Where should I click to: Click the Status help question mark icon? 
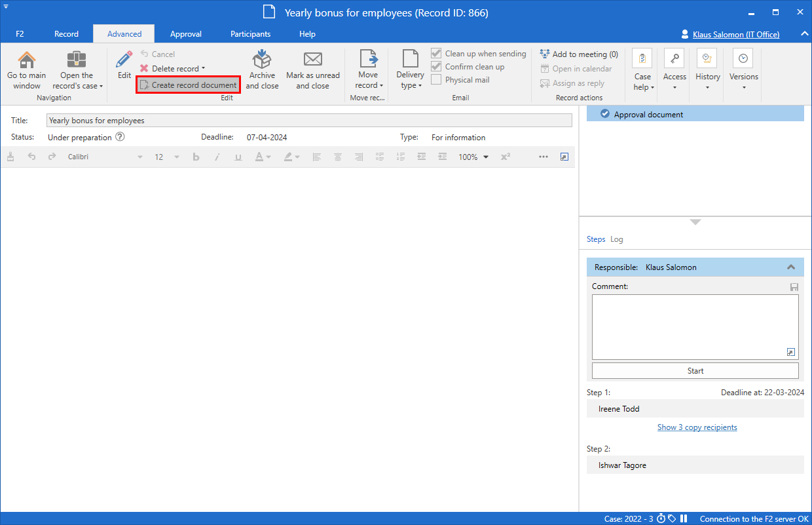point(120,138)
